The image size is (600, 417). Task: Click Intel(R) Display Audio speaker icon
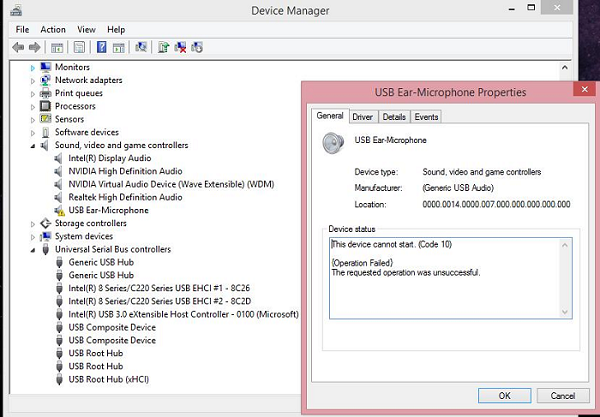click(x=58, y=158)
